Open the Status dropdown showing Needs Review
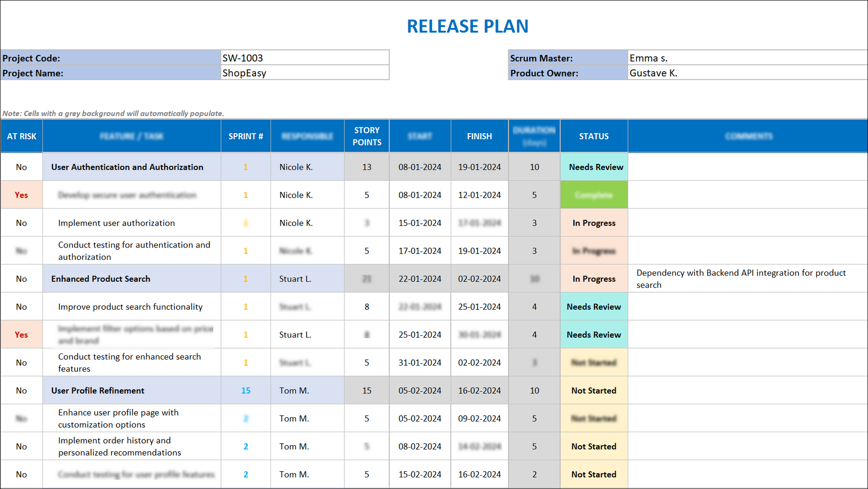 [594, 167]
